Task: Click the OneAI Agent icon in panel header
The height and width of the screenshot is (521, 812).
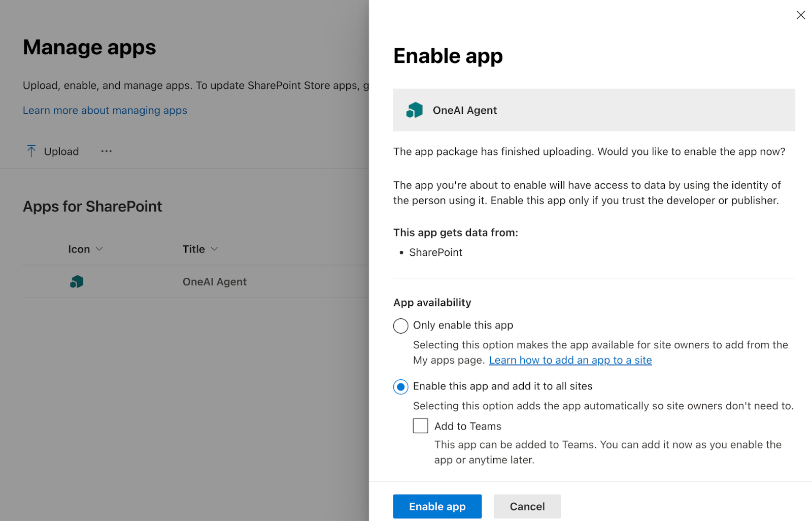Action: click(x=415, y=110)
